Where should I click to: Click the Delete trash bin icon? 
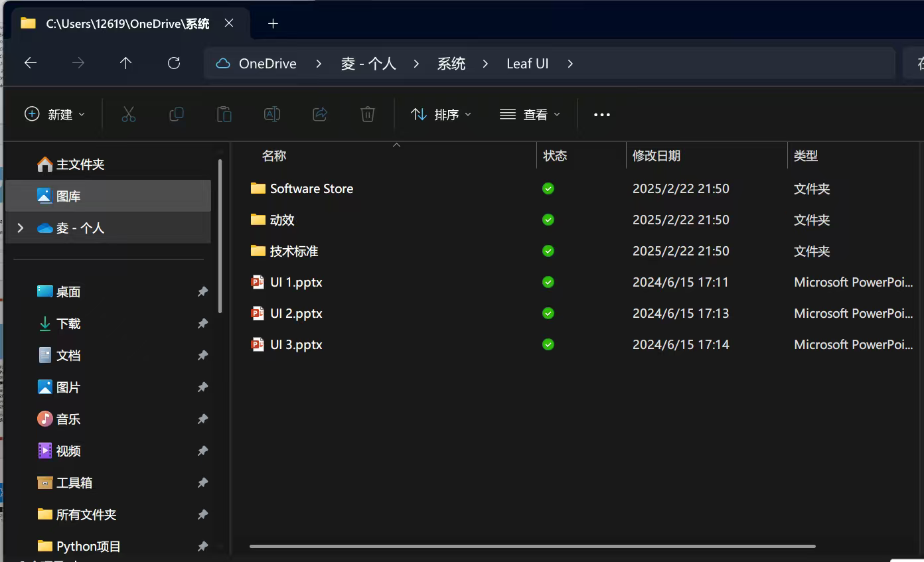(368, 115)
